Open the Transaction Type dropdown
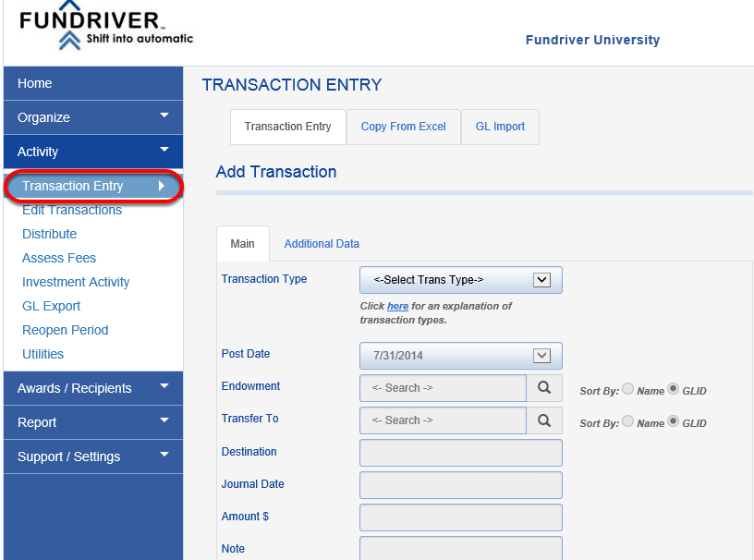This screenshot has width=754, height=560. click(x=461, y=280)
